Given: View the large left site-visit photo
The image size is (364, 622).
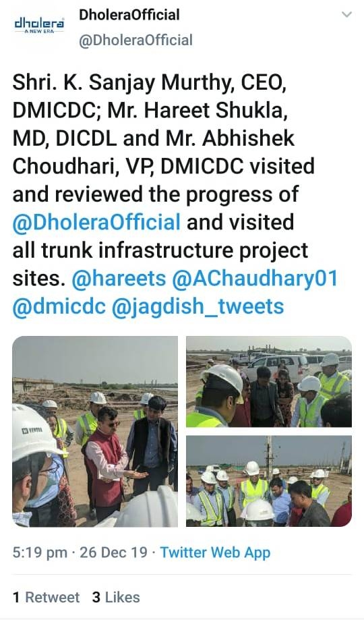Looking at the screenshot, I should (95, 431).
